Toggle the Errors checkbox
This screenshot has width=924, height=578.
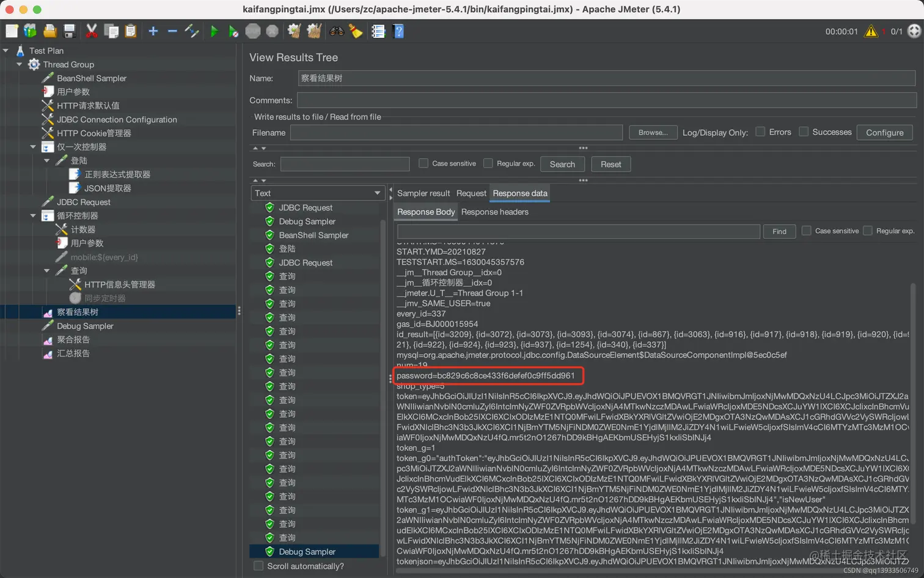[760, 132]
